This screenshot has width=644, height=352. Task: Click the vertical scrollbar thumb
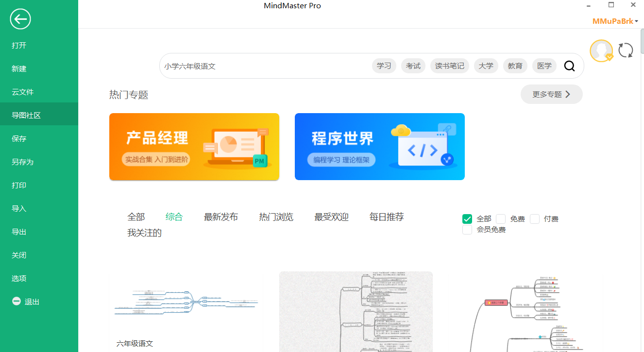(642, 42)
